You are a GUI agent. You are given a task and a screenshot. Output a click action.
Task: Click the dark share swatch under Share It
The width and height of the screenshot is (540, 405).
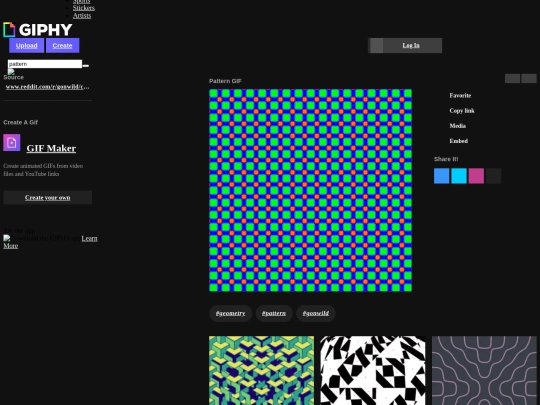coord(493,176)
